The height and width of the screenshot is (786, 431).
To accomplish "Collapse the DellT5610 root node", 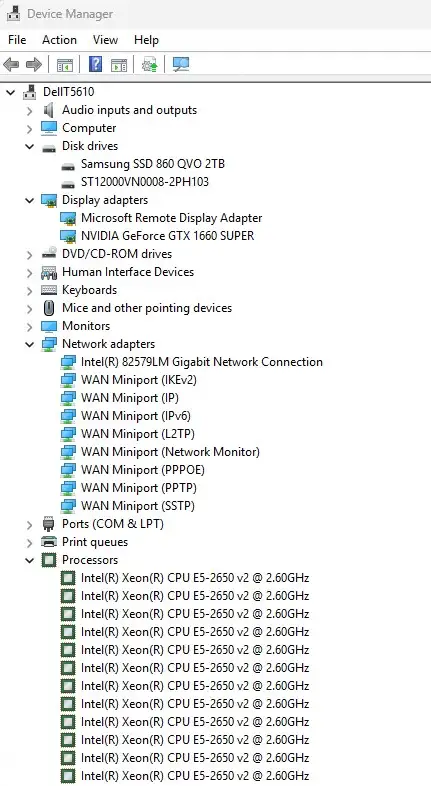I will [11, 92].
